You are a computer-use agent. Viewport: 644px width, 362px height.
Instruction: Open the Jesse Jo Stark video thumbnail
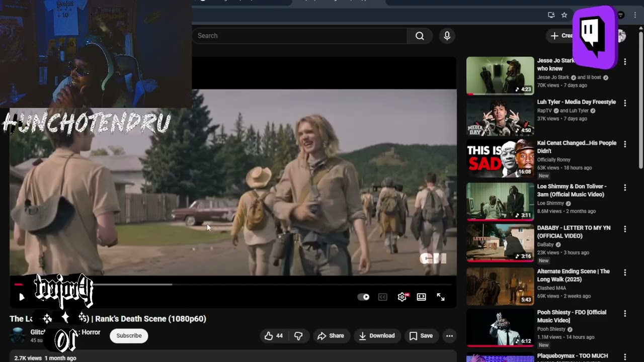pyautogui.click(x=500, y=75)
